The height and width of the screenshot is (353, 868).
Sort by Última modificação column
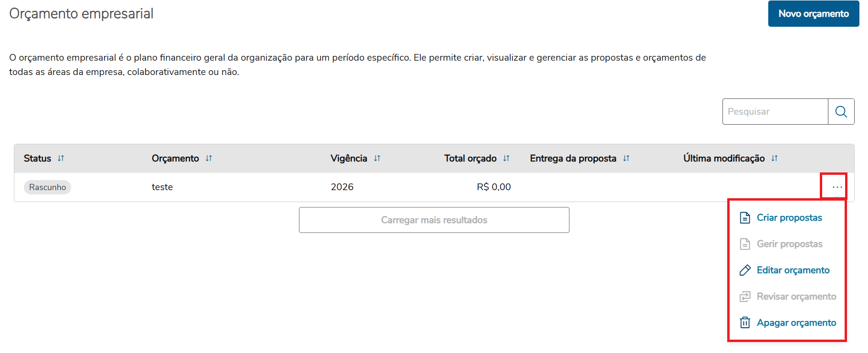774,158
